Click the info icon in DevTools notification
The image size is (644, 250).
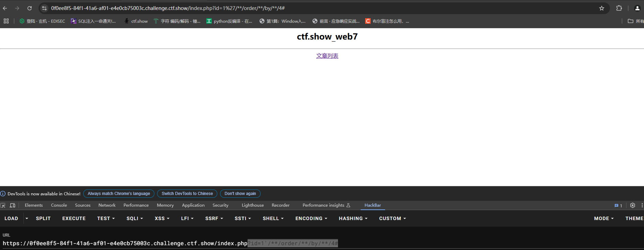3,194
